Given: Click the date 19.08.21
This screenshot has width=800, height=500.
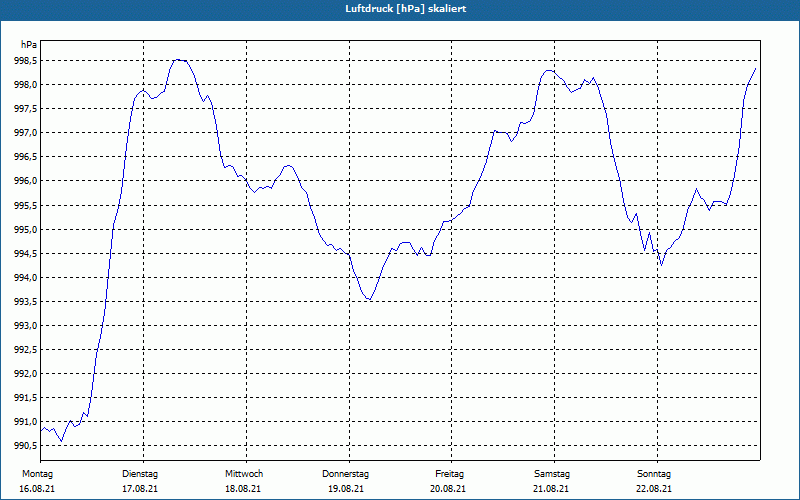Looking at the screenshot, I should coord(346,489).
